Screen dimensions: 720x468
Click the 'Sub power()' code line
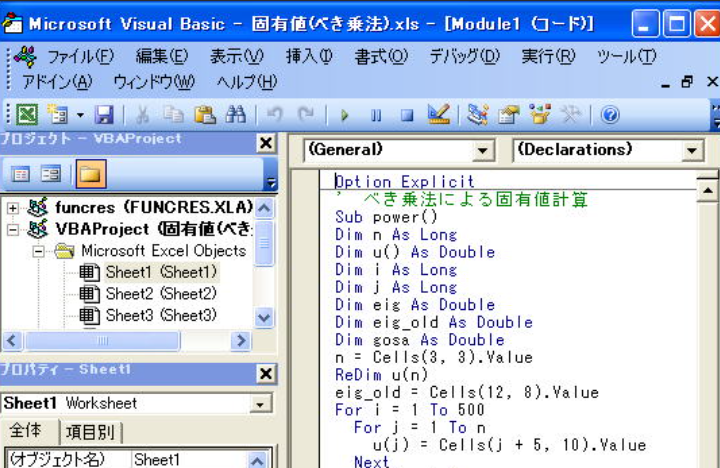[386, 217]
